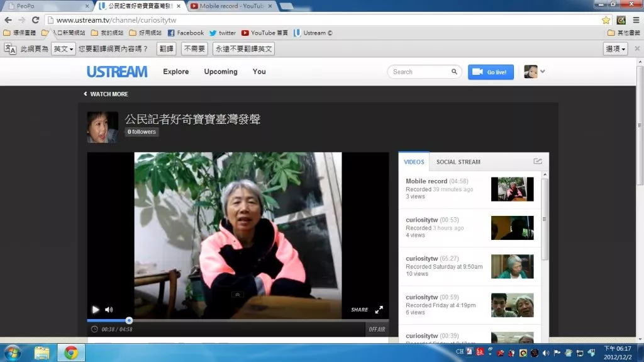The height and width of the screenshot is (362, 644).
Task: Open the Windows Start button
Action: 13,353
